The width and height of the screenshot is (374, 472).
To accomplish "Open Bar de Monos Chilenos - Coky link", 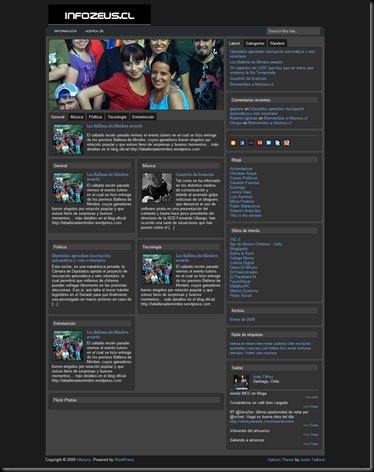I will (x=256, y=244).
